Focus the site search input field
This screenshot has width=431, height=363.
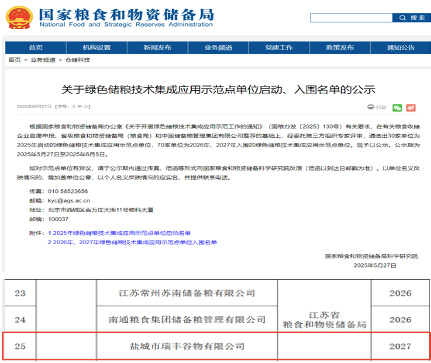(351, 18)
